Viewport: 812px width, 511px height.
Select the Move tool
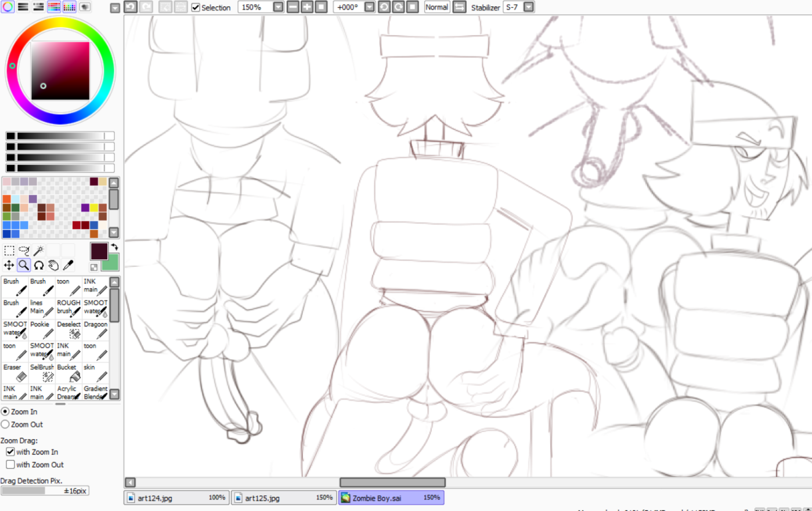tap(9, 265)
